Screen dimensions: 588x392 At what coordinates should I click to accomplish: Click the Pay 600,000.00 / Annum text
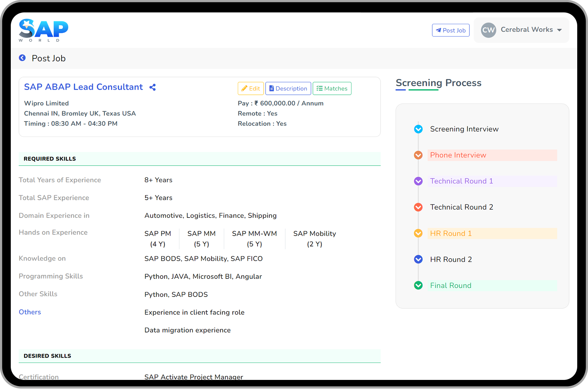(x=281, y=103)
